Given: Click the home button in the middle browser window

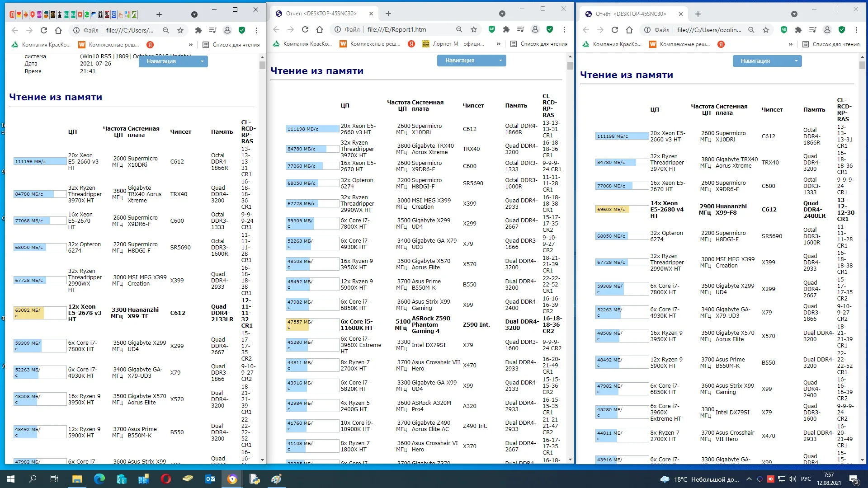Looking at the screenshot, I should [x=320, y=29].
